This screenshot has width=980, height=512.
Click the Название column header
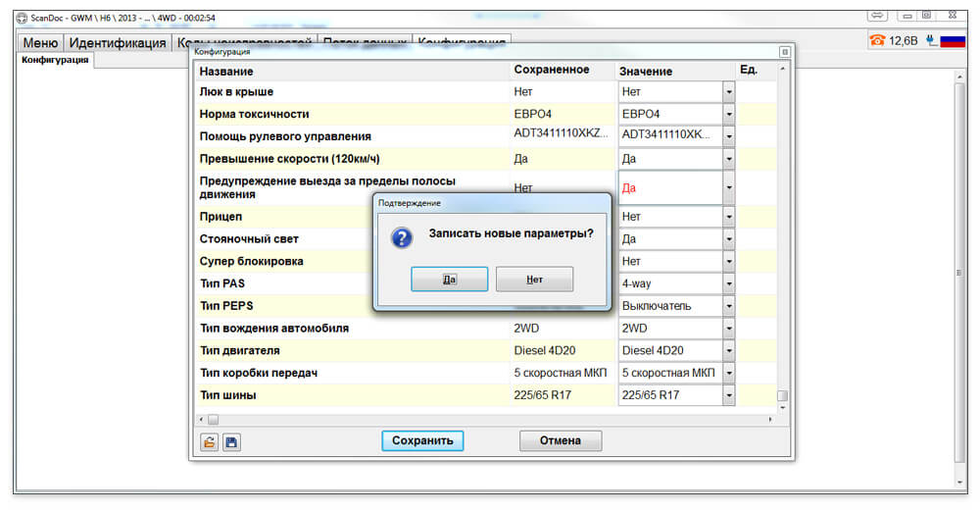[x=226, y=72]
